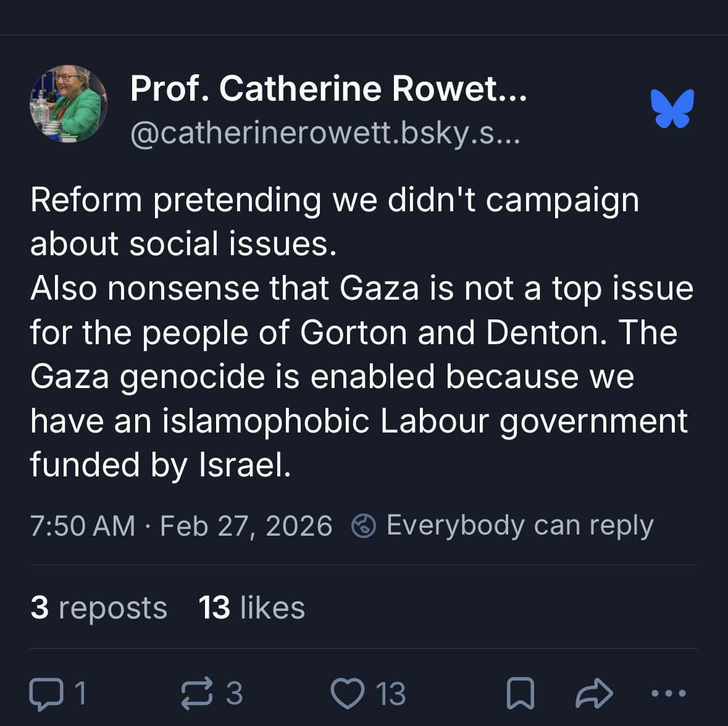
Task: Repost using the looping arrows icon
Action: [x=196, y=693]
